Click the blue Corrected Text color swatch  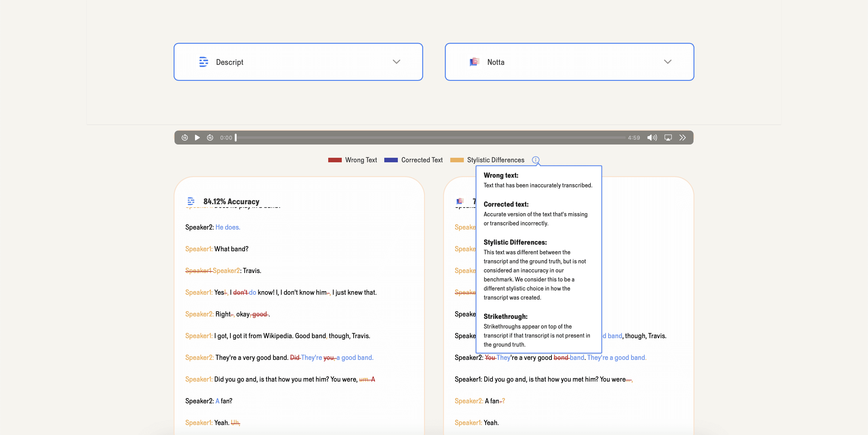coord(391,160)
